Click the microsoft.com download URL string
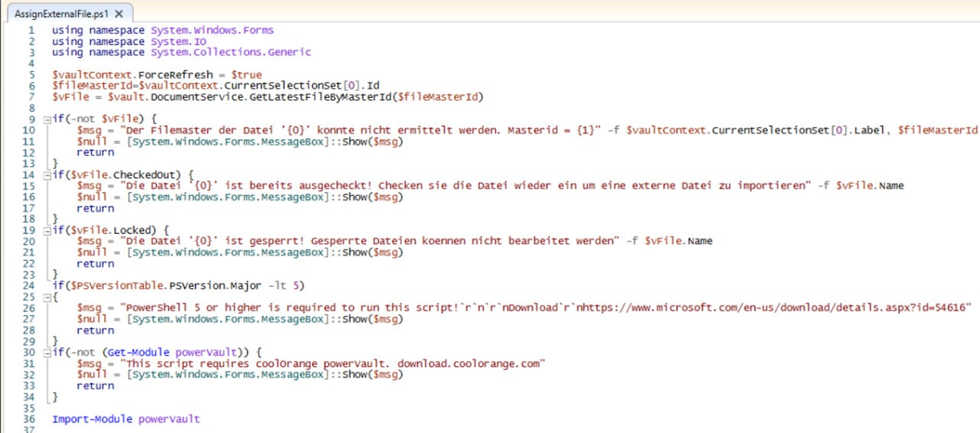This screenshot has width=980, height=433. (766, 308)
